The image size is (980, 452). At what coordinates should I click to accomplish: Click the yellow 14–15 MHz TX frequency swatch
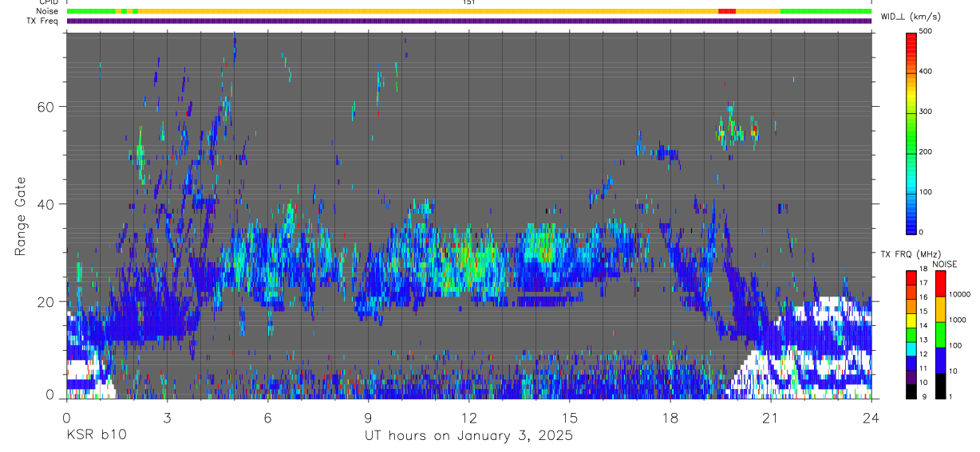911,319
